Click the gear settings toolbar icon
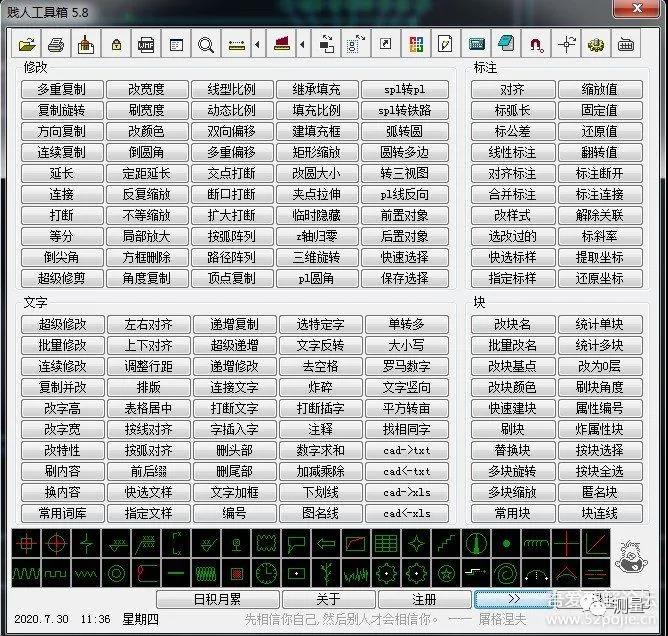 [596, 44]
